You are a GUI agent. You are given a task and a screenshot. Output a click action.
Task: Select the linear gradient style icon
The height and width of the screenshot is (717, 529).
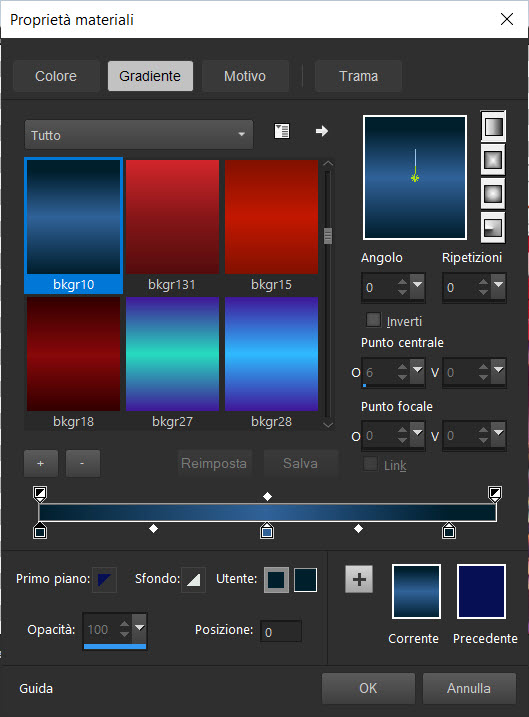click(493, 126)
